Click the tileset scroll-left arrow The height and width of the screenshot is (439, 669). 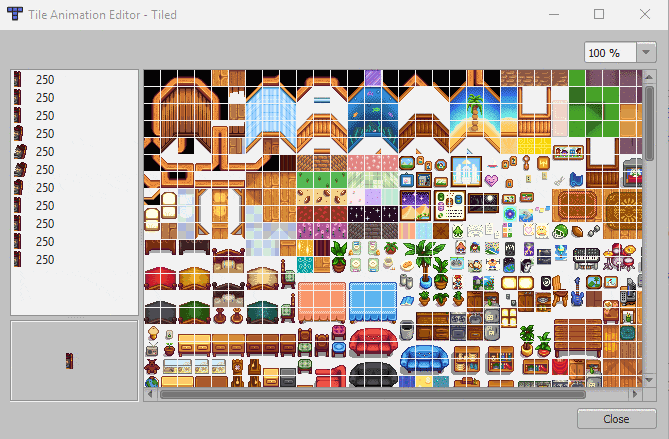[x=150, y=394]
